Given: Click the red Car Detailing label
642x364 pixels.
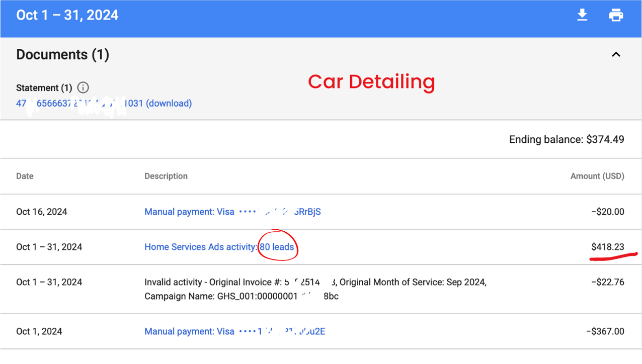Looking at the screenshot, I should [x=371, y=81].
